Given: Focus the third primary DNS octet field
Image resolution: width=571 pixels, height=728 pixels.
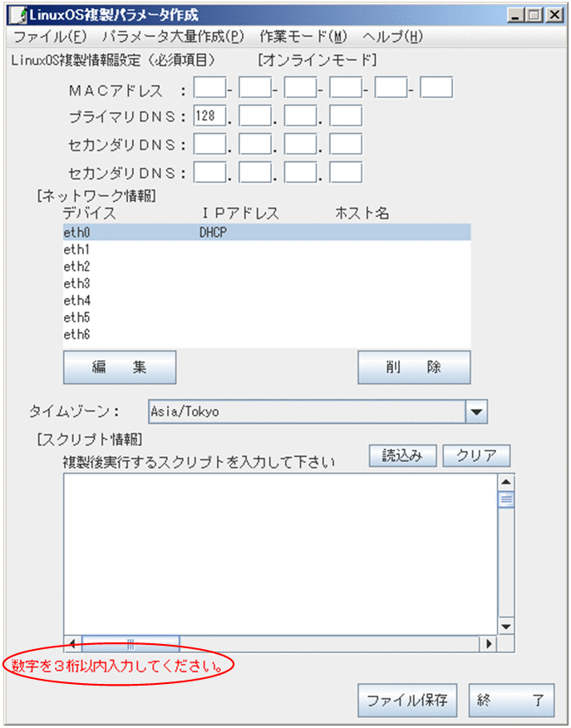Looking at the screenshot, I should [300, 116].
